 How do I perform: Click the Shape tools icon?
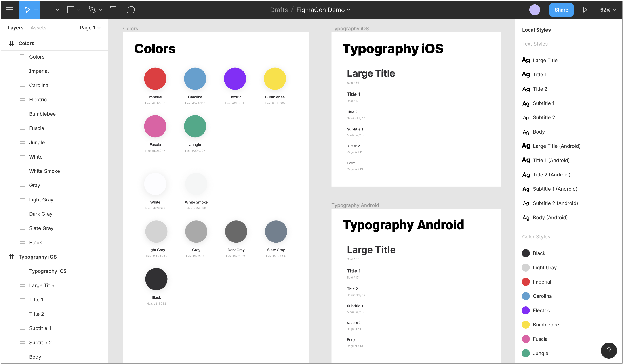pyautogui.click(x=71, y=10)
